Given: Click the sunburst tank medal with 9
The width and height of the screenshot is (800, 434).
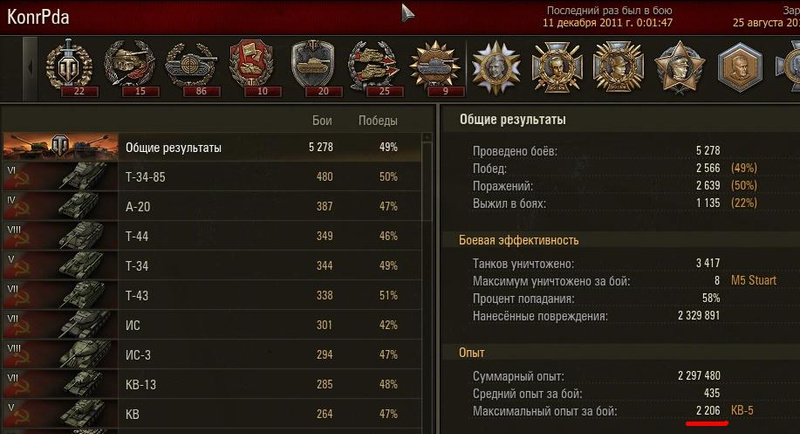Looking at the screenshot, I should click(436, 68).
